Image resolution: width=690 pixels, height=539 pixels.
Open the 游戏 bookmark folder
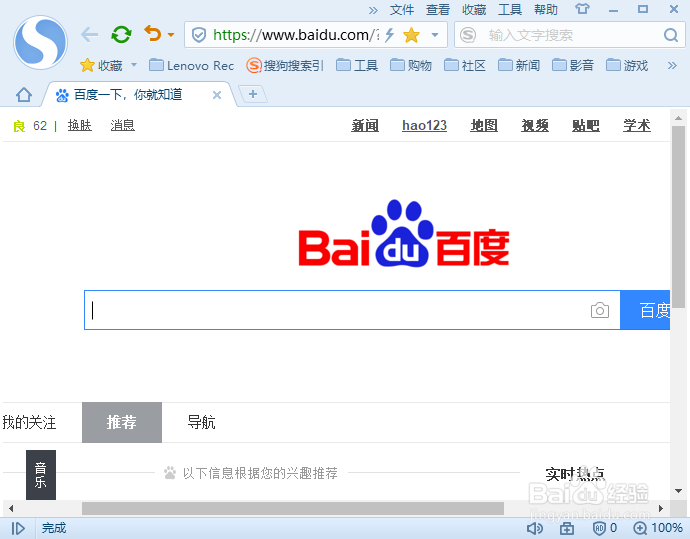[x=627, y=66]
